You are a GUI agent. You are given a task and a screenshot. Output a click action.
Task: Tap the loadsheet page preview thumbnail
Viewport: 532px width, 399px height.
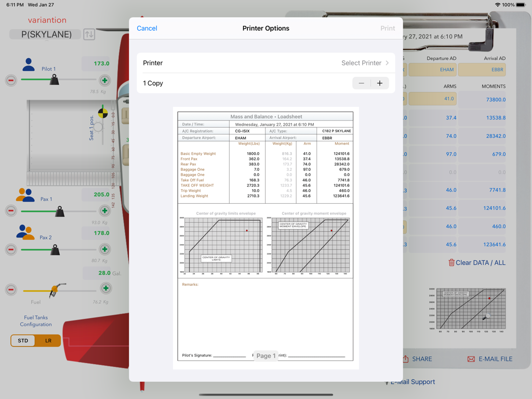265,236
